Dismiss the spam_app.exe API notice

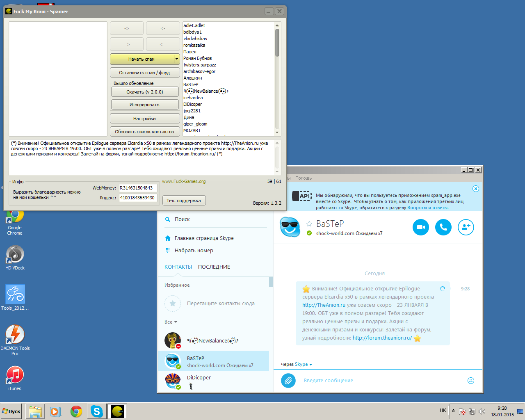click(x=476, y=189)
